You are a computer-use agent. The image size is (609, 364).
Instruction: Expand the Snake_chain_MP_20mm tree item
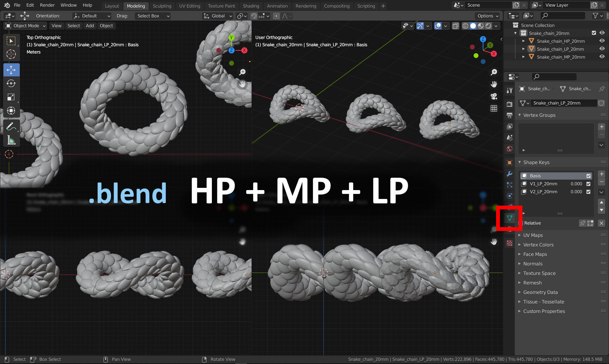pyautogui.click(x=524, y=57)
